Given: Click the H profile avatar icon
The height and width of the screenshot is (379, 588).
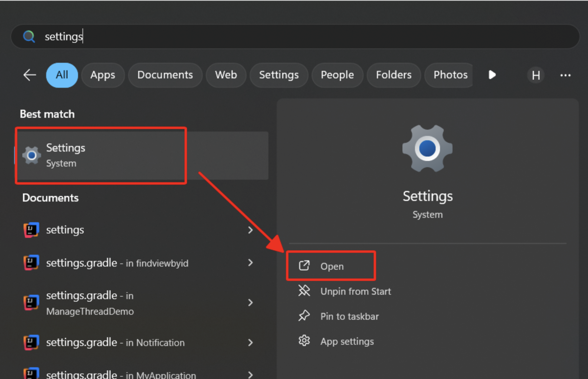Looking at the screenshot, I should coord(536,75).
